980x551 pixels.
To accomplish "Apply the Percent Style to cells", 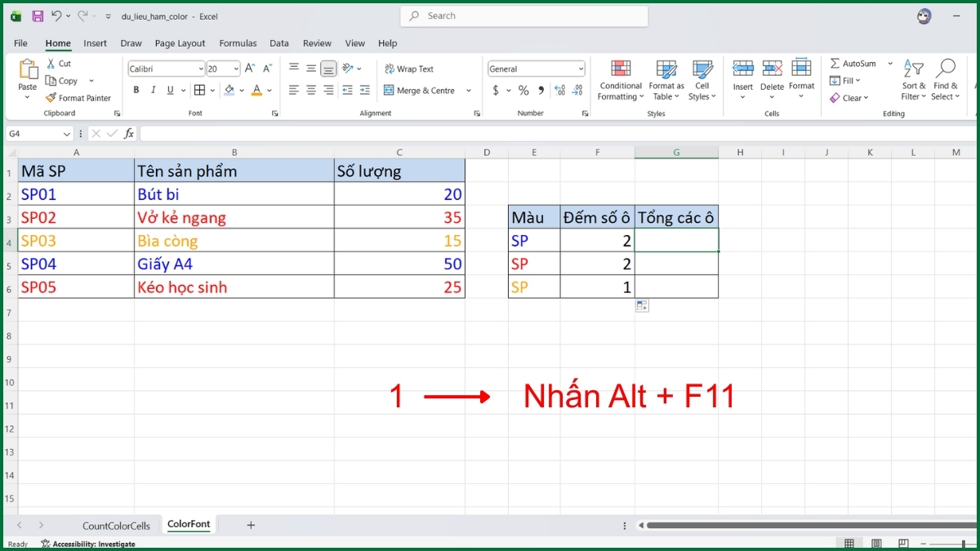I will tap(523, 91).
